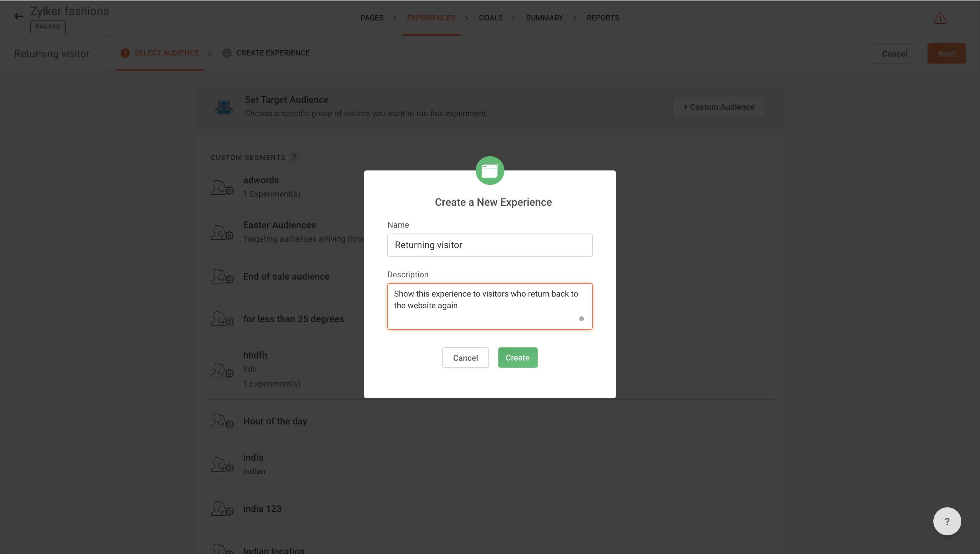980x554 pixels.
Task: Click the green experience window icon in dialog
Action: [x=490, y=170]
